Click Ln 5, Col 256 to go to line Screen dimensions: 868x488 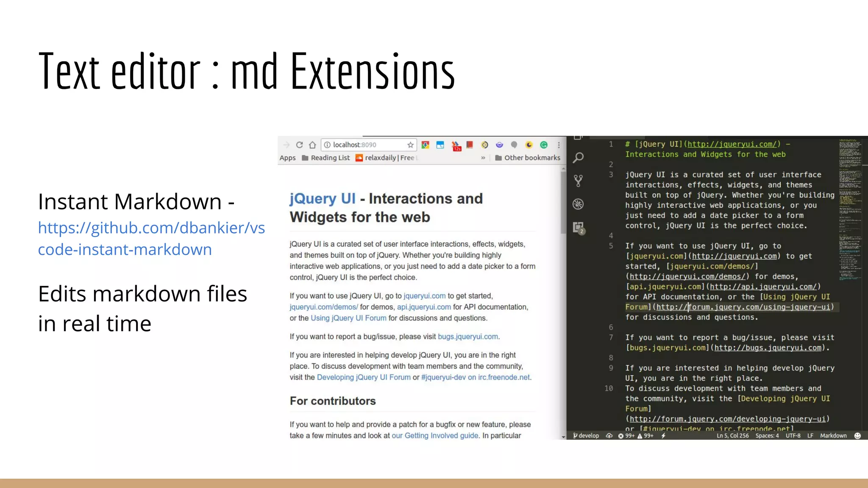pyautogui.click(x=732, y=435)
